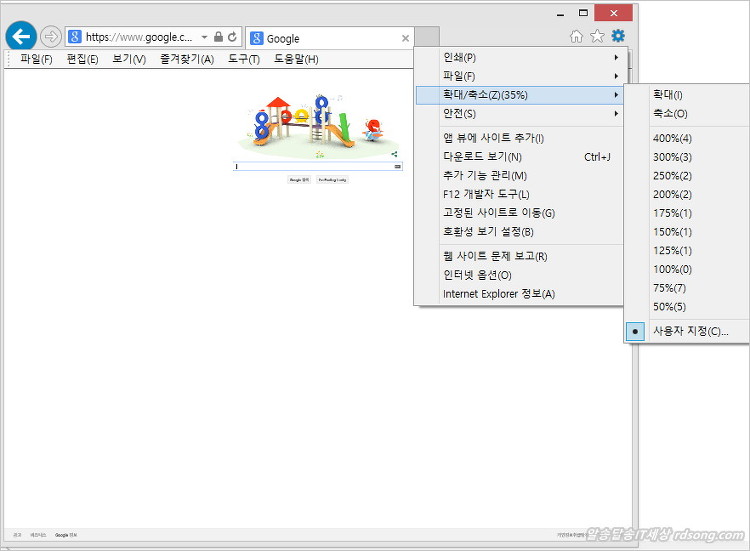Click the blue Back arrow button

click(x=21, y=37)
